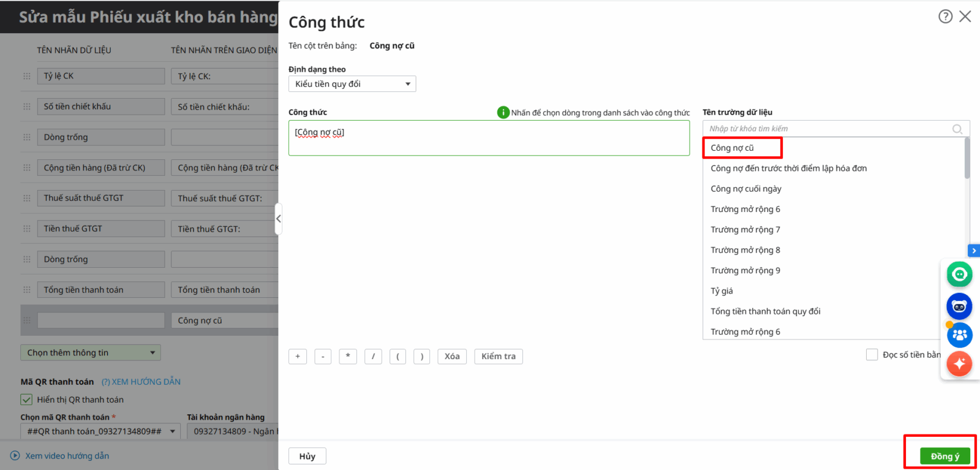The height and width of the screenshot is (470, 980).
Task: Insert a closing parenthesis
Action: click(x=421, y=357)
